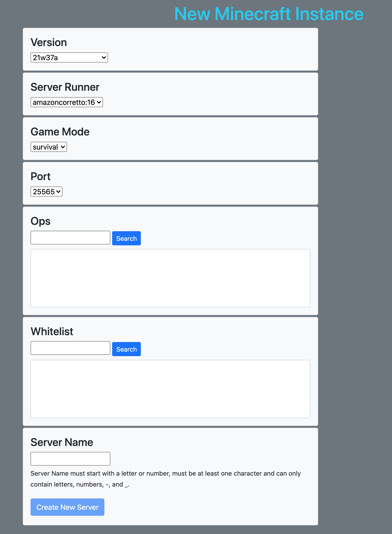Open the Game Mode survival dropdown
This screenshot has height=534, width=392.
pos(49,147)
